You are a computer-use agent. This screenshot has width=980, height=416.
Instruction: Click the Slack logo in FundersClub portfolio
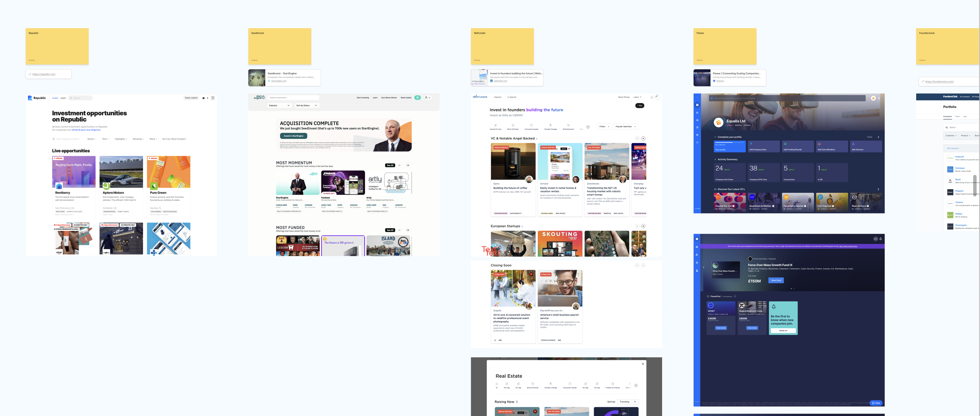[950, 181]
